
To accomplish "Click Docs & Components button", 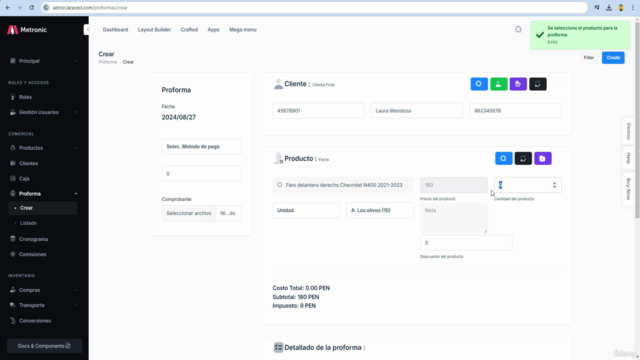I will pyautogui.click(x=44, y=346).
